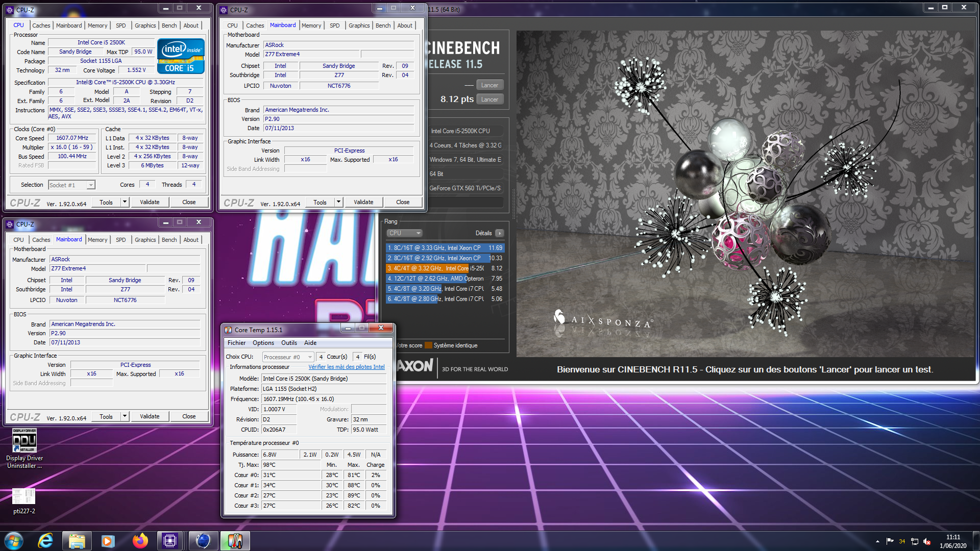980x551 pixels.
Task: Click Core Temp temperature tray icon
Action: pos(902,541)
